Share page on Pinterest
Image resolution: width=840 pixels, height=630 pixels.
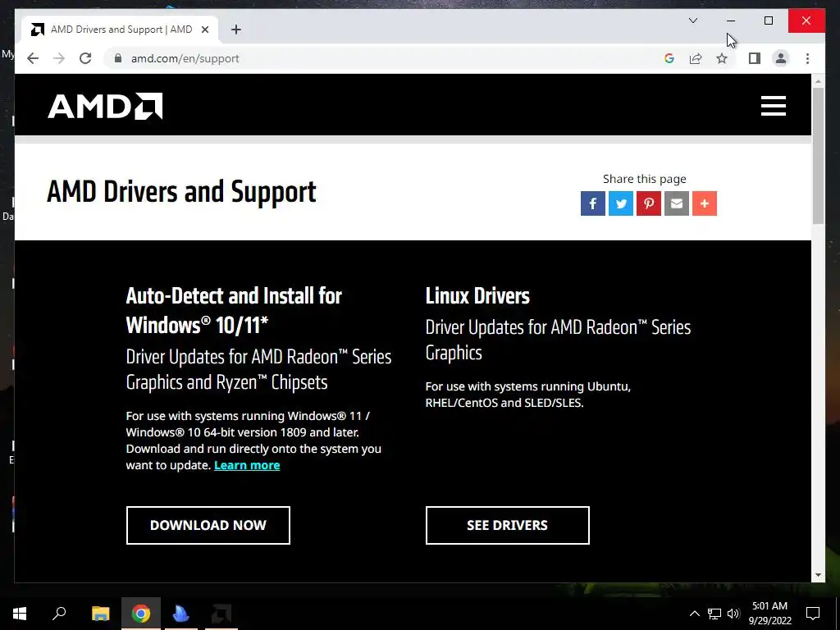(649, 203)
